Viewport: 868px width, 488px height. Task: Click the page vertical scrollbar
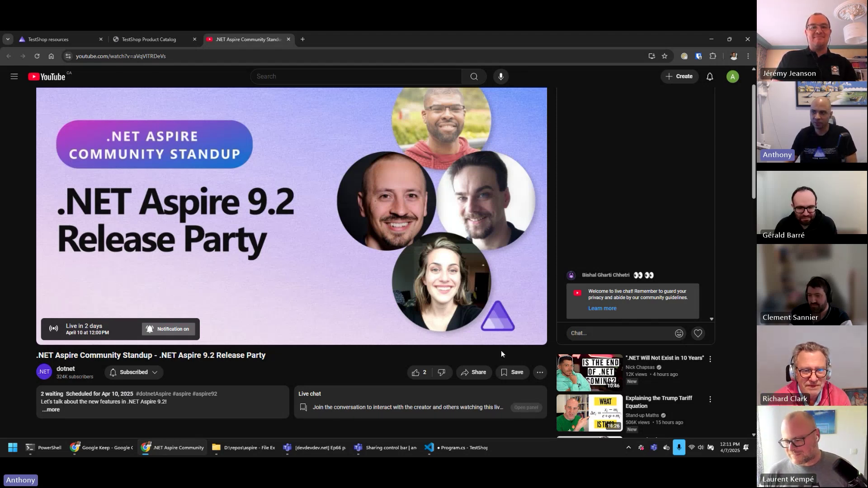pos(754,141)
